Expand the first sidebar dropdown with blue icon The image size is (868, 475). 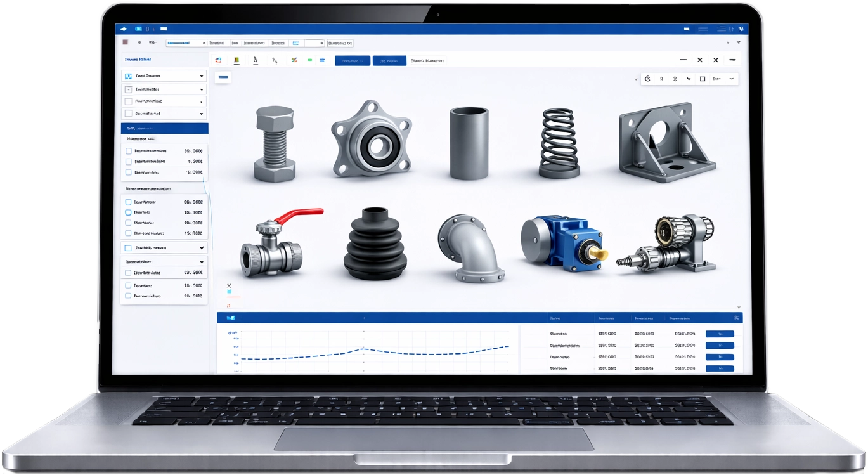pos(202,75)
